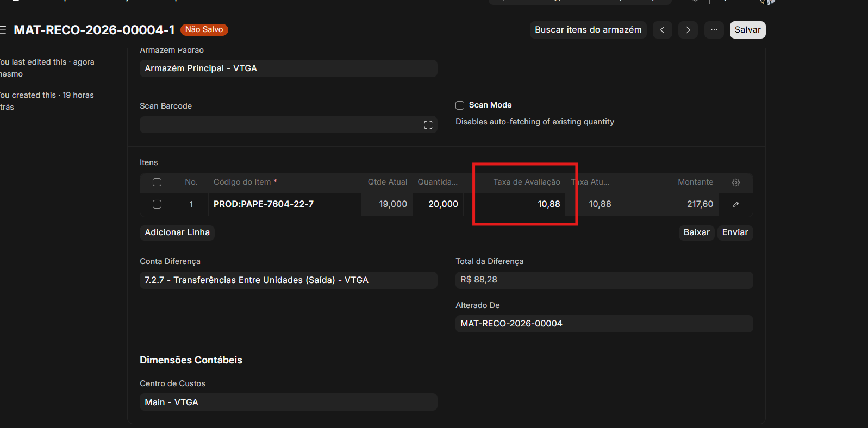The image size is (868, 428).
Task: Enable the Scan Mode checkbox
Action: click(x=460, y=105)
